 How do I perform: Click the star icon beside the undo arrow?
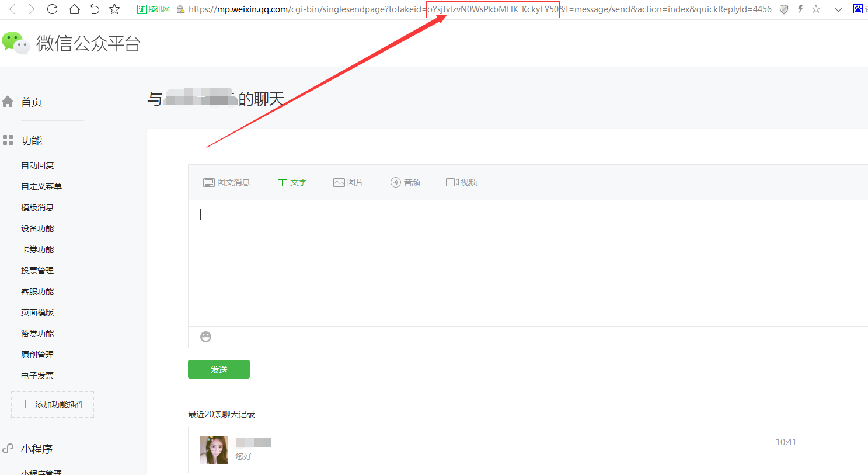pyautogui.click(x=114, y=9)
